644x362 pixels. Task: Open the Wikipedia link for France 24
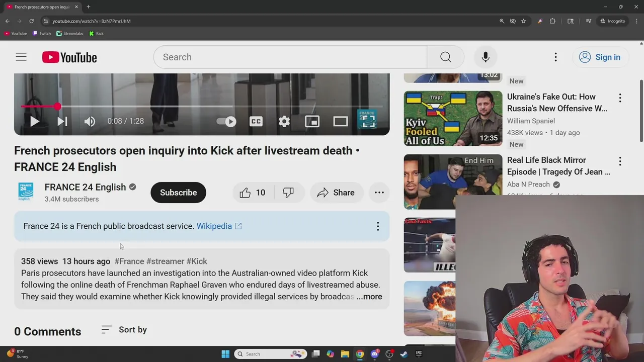click(x=219, y=226)
